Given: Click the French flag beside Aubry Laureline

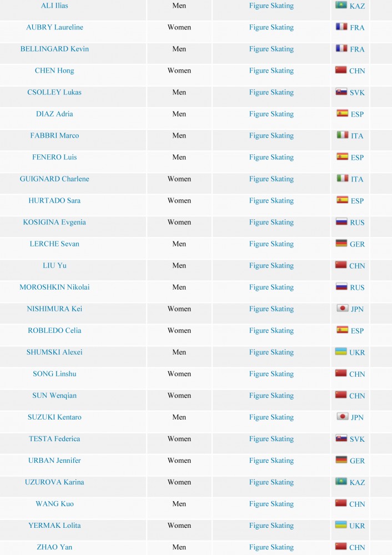Looking at the screenshot, I should pos(341,27).
